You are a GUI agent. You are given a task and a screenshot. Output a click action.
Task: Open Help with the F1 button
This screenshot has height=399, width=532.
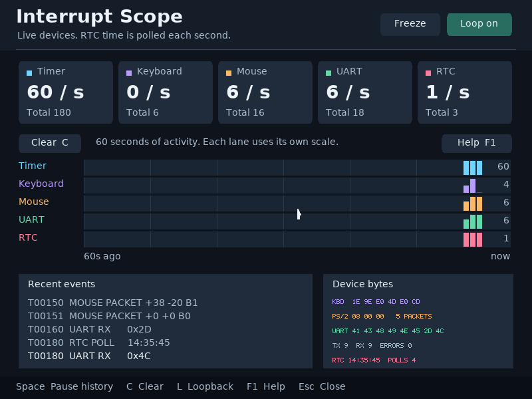476,143
